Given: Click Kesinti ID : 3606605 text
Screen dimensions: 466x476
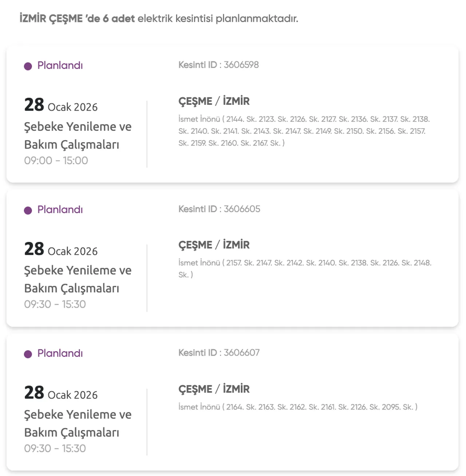Looking at the screenshot, I should [x=219, y=209].
